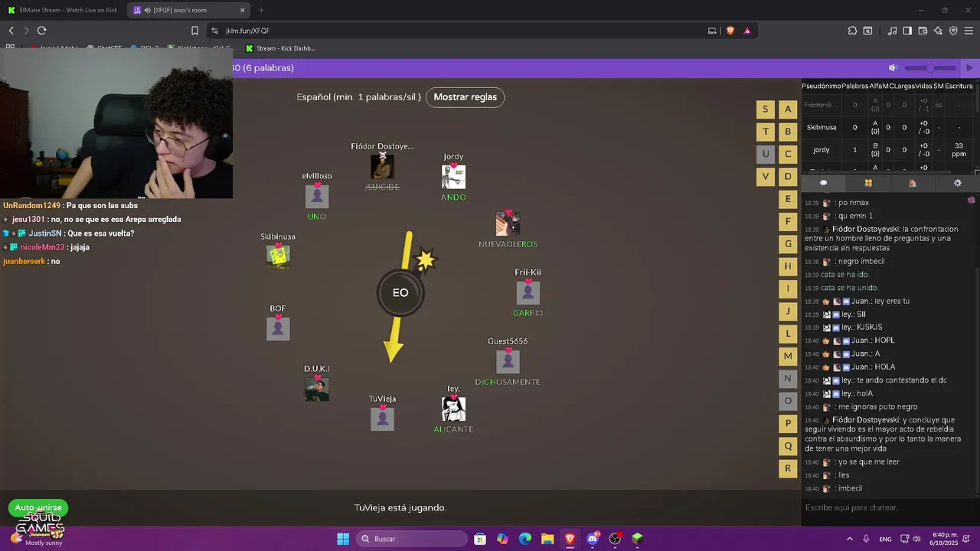Open Discord in taskbar
980x551 pixels.
click(592, 539)
